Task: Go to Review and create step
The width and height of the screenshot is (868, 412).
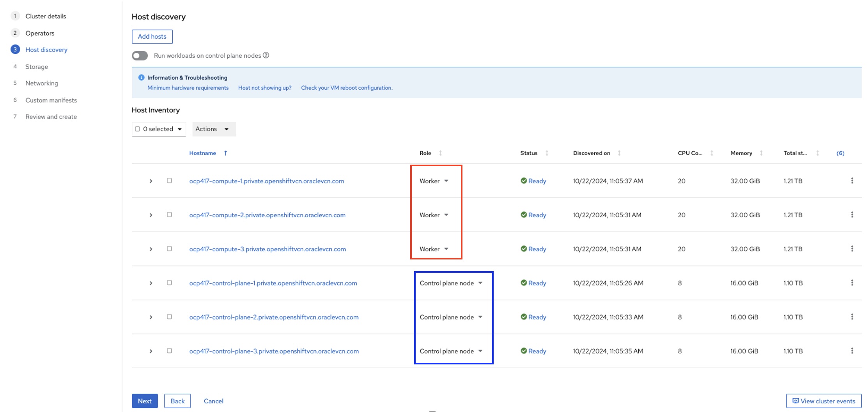Action: (x=51, y=117)
